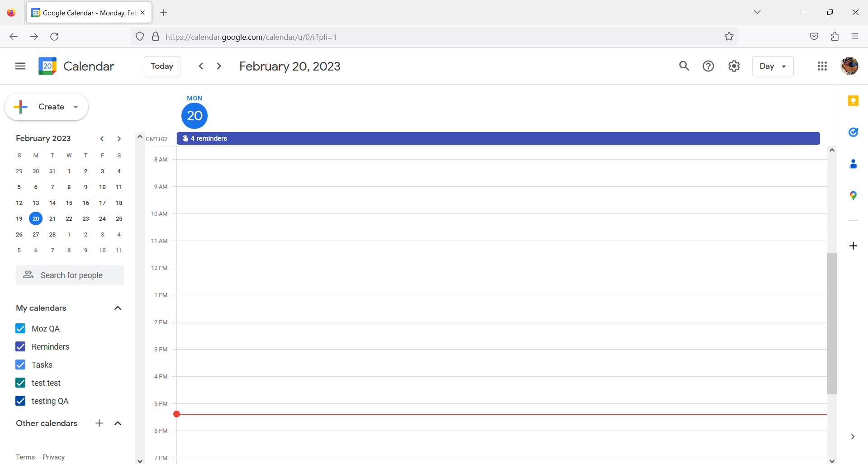Collapse the My calendars section

117,308
